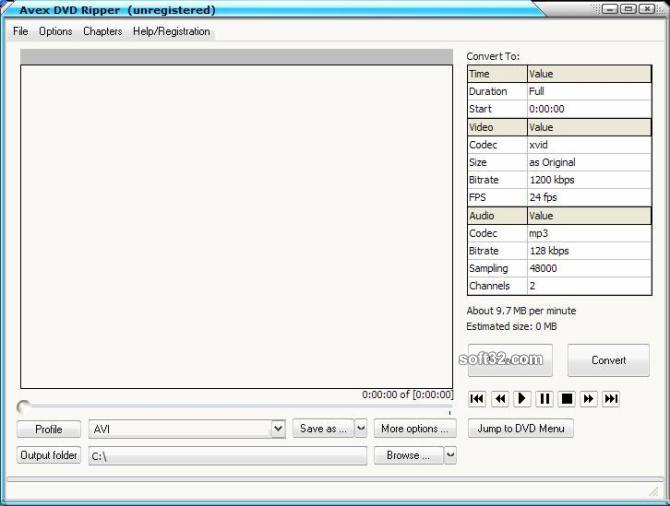Click 'About 9.7 MB per minute' text
This screenshot has width=670, height=506.
[521, 311]
